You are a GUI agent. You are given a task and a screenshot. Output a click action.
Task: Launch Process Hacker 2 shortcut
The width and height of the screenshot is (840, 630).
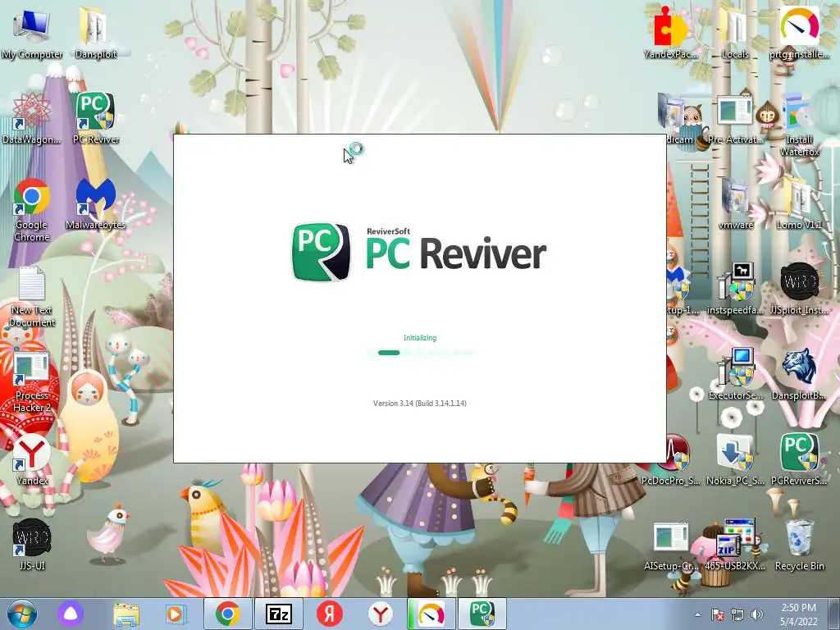31,381
